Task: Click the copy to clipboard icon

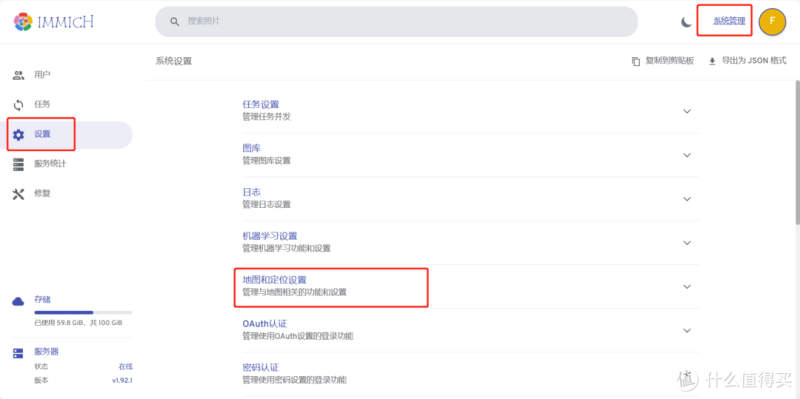Action: pos(636,61)
